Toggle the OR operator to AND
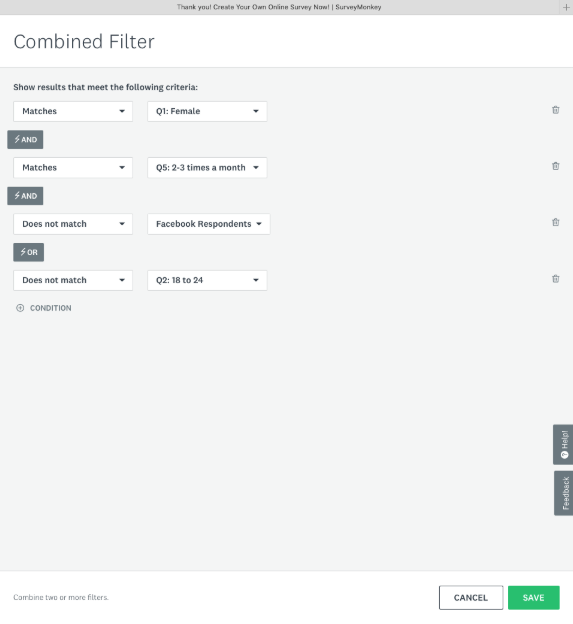 (x=29, y=252)
